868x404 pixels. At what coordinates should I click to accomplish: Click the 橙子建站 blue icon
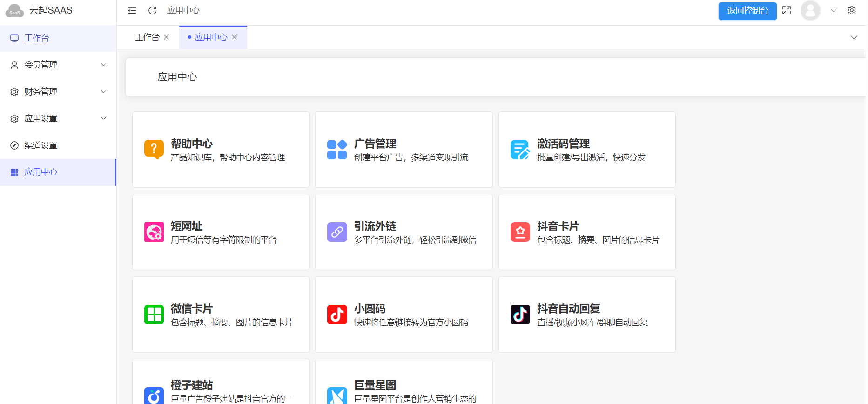tap(154, 396)
